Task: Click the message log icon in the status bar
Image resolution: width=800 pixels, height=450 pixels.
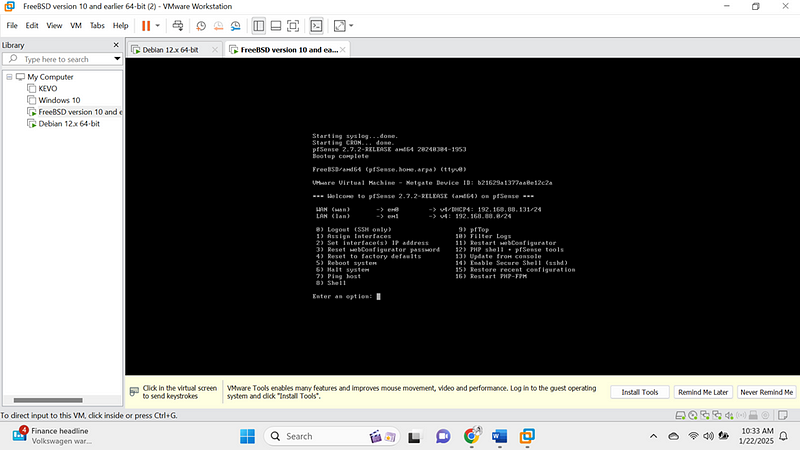Action: click(783, 415)
